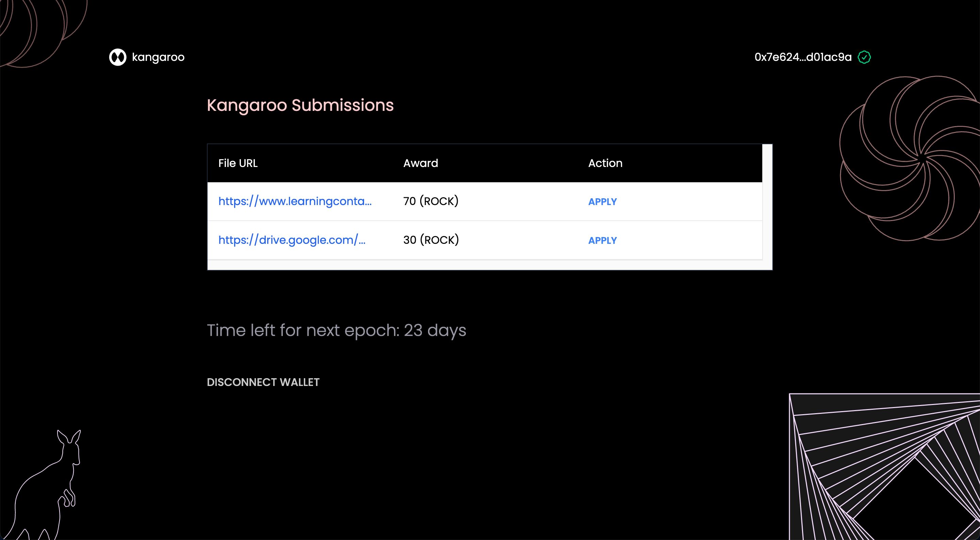The image size is (980, 540).
Task: Click the kangaroo logo icon
Action: (117, 57)
